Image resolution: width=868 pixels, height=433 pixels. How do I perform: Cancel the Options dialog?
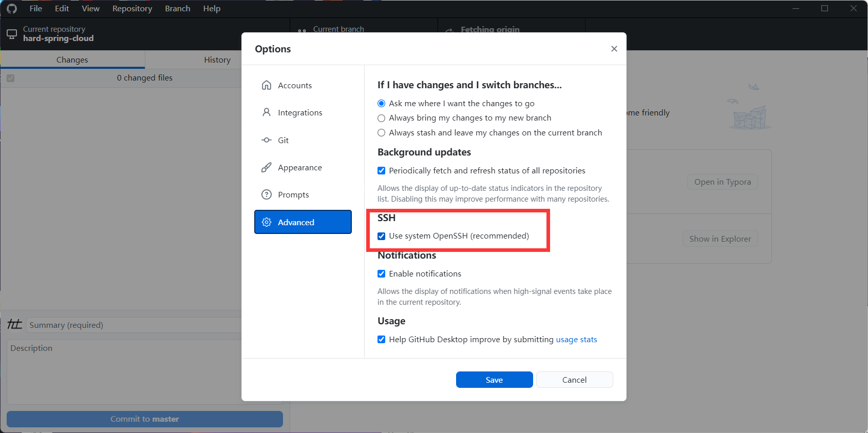click(x=574, y=380)
